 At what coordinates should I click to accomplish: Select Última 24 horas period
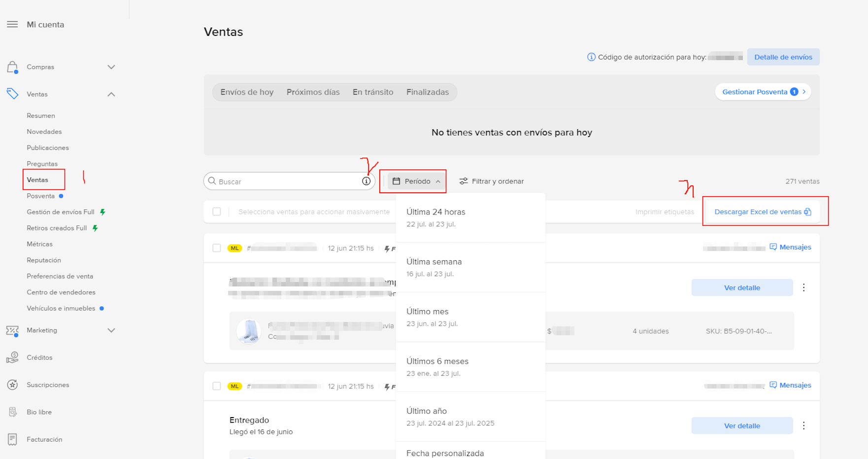pos(470,217)
